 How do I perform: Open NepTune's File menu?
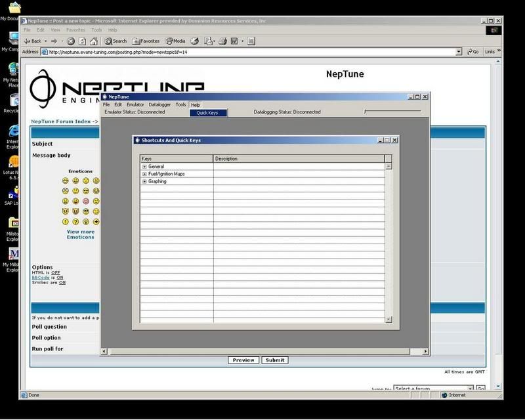pos(106,105)
